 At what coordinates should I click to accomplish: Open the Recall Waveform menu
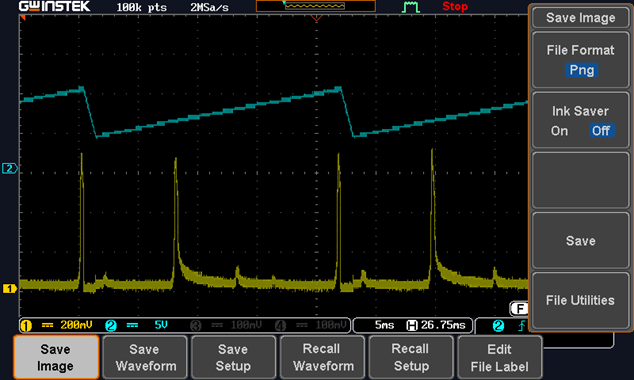(322, 357)
